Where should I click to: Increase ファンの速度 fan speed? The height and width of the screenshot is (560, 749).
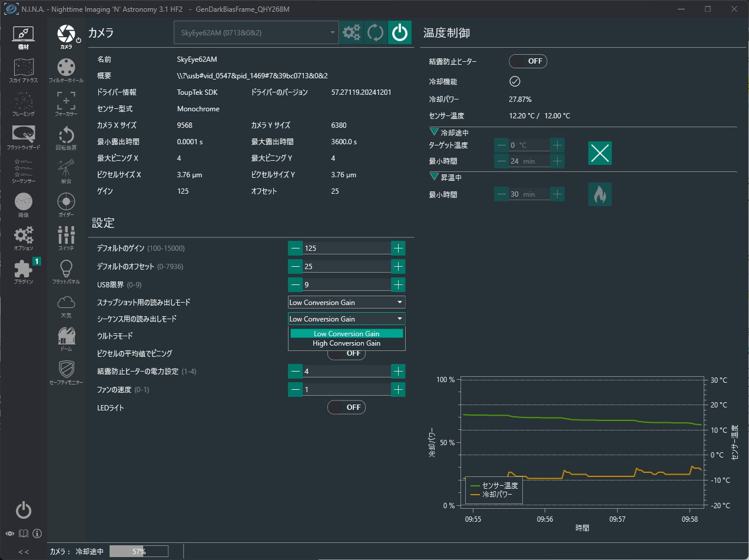[x=399, y=389]
